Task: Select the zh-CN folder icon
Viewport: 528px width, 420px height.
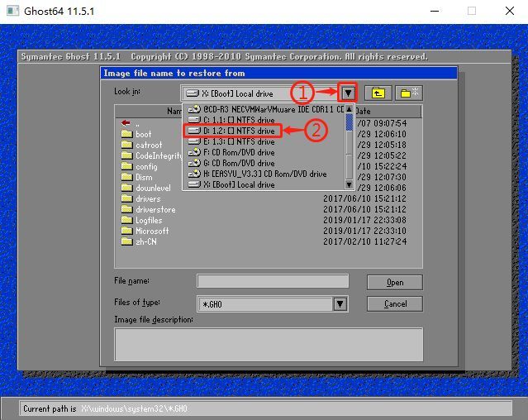Action: (126, 241)
